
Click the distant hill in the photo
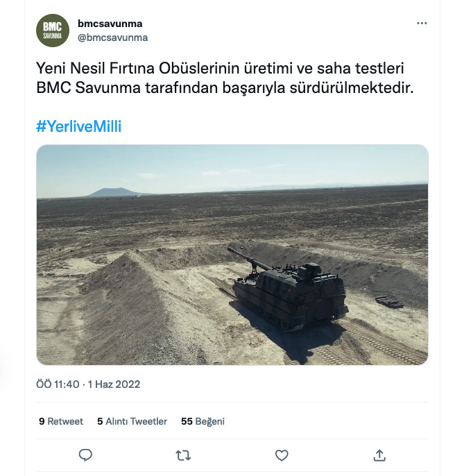[114, 192]
